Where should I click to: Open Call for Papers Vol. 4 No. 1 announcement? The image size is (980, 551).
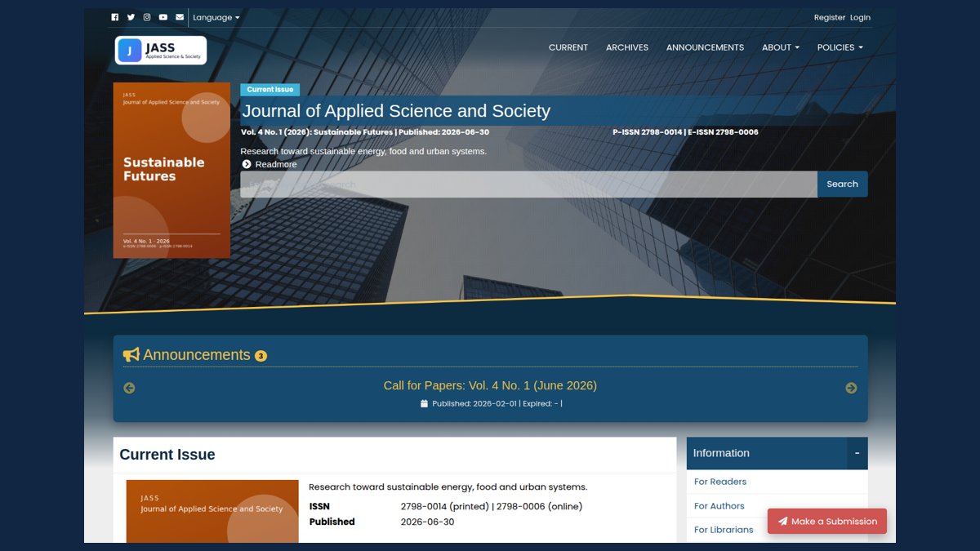pyautogui.click(x=490, y=385)
